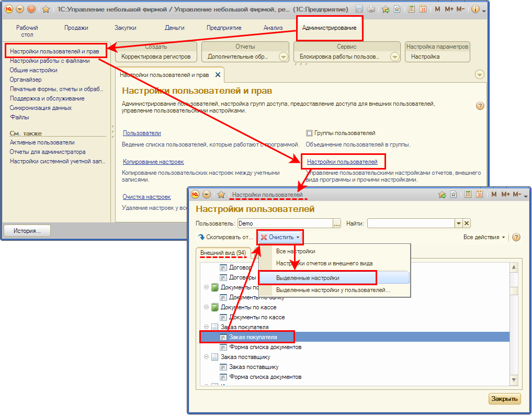Click the star icon left of the Настройки пользователей window title
This screenshot has width=532, height=415.
tap(221, 195)
